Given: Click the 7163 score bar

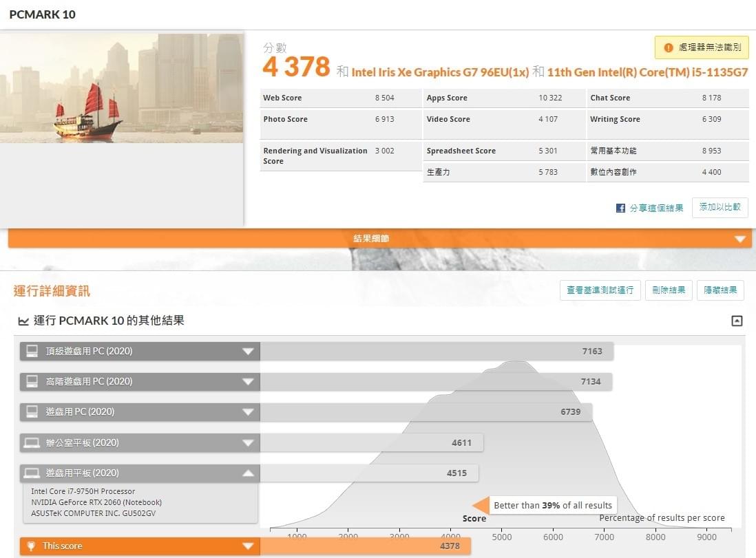Looking at the screenshot, I should coord(437,352).
